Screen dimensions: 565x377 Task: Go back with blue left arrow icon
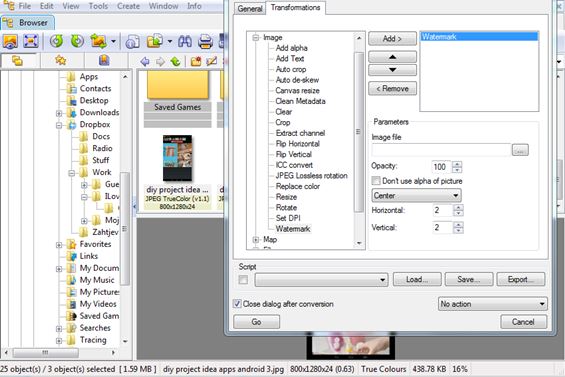click(145, 62)
